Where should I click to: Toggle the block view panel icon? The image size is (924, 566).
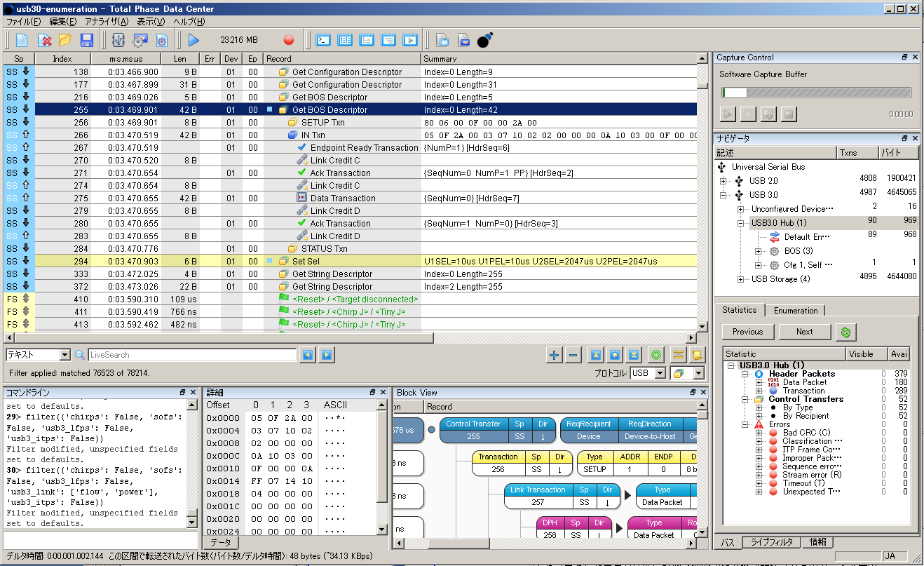click(x=410, y=40)
